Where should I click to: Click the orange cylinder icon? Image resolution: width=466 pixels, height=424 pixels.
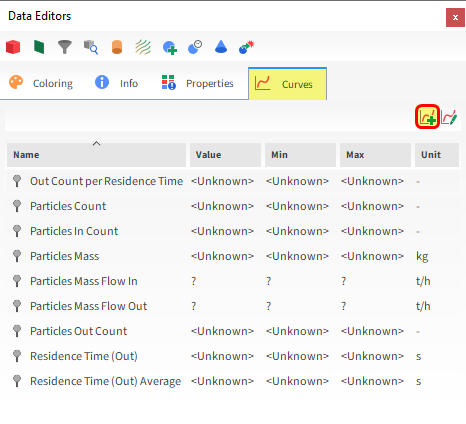point(117,47)
